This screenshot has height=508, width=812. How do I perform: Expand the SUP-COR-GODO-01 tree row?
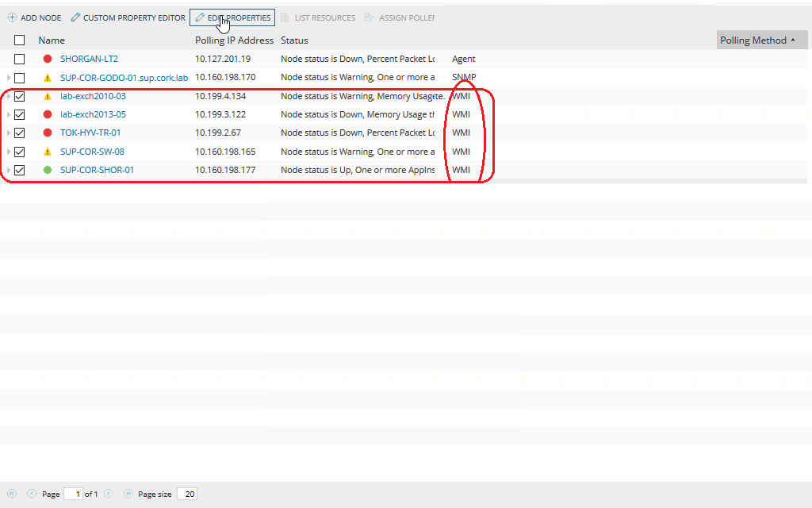coord(6,77)
